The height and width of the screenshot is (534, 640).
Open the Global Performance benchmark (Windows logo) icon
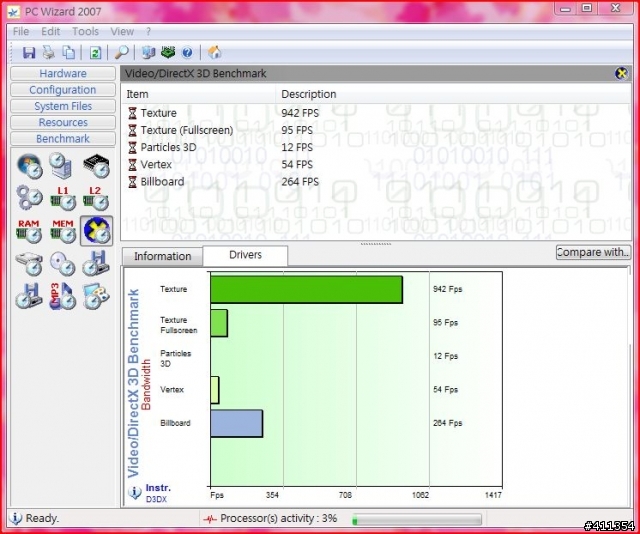pos(30,166)
